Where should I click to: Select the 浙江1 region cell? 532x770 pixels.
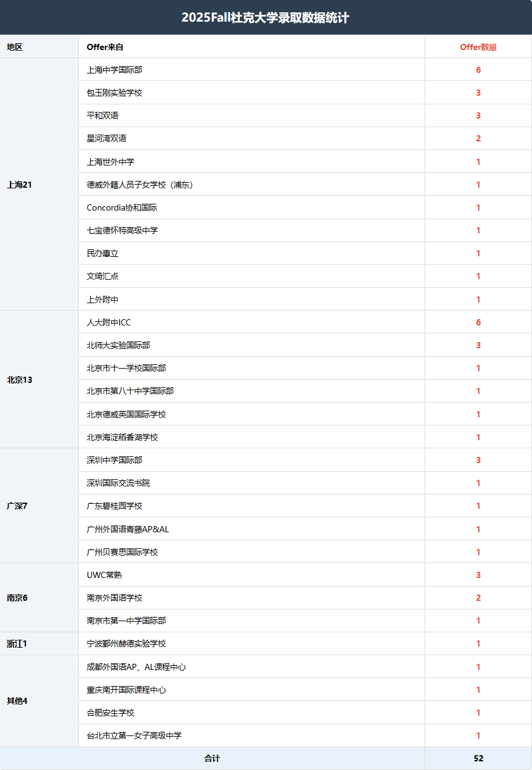pos(17,644)
